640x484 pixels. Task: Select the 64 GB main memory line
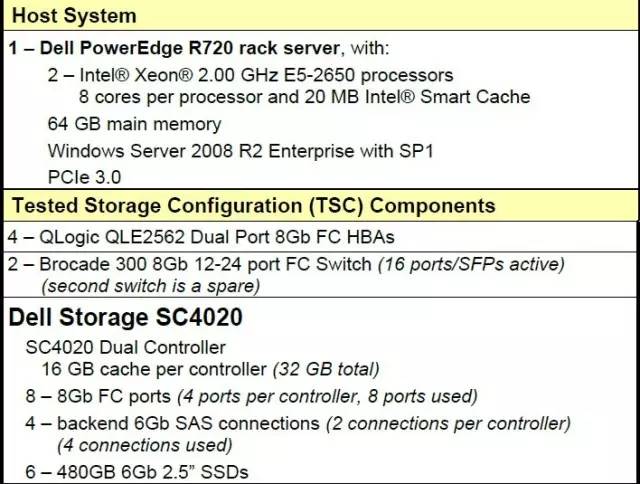click(134, 124)
